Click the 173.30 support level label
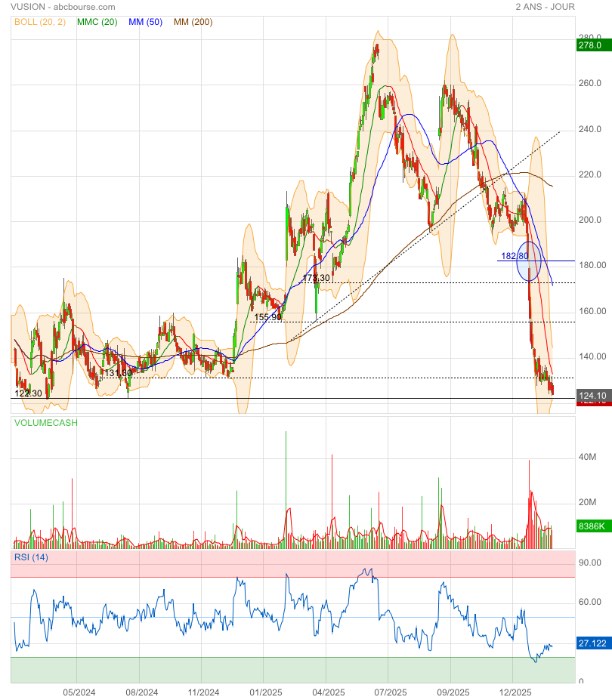 [316, 278]
